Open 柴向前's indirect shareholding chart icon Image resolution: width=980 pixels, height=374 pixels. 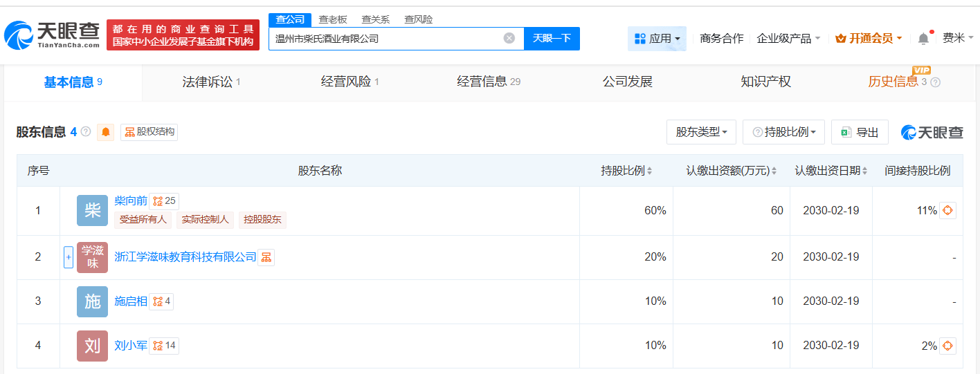pos(947,210)
